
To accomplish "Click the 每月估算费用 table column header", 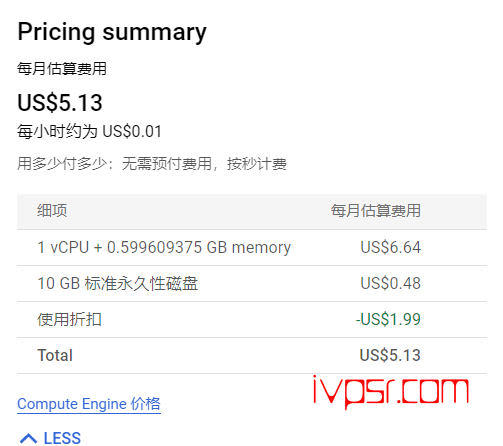I will pyautogui.click(x=376, y=211).
